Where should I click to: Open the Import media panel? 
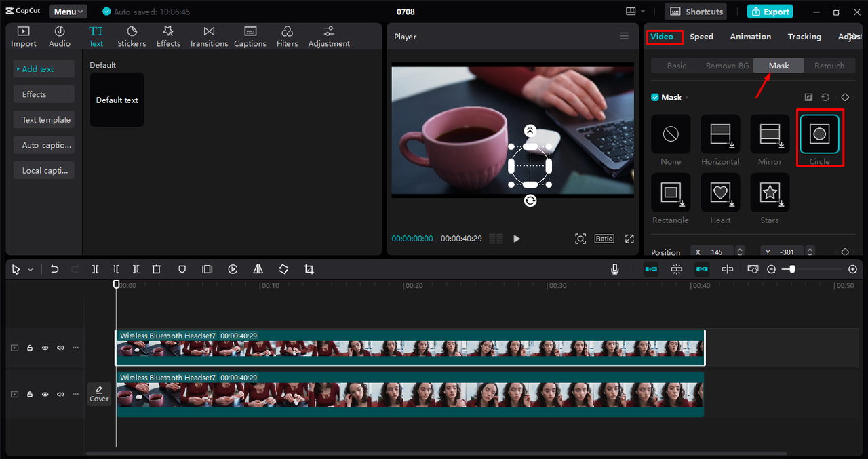coord(23,37)
